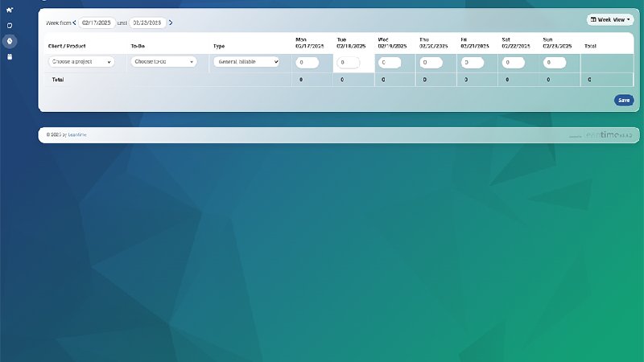Click the Total column header

coord(590,47)
